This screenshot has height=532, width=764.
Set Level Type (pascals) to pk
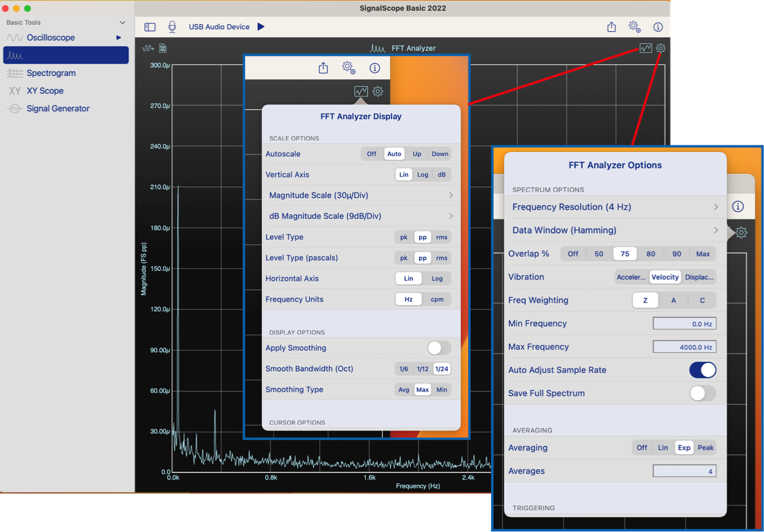point(404,258)
